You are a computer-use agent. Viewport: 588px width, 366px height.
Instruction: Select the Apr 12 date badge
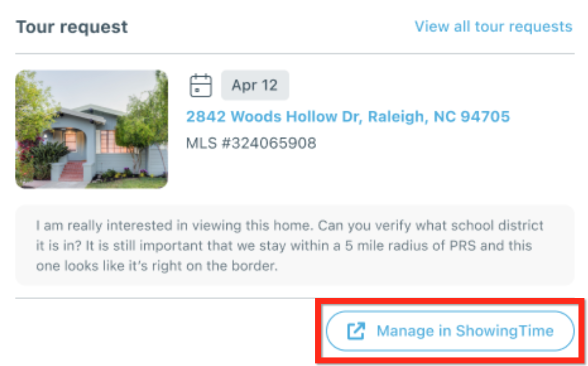tap(254, 85)
